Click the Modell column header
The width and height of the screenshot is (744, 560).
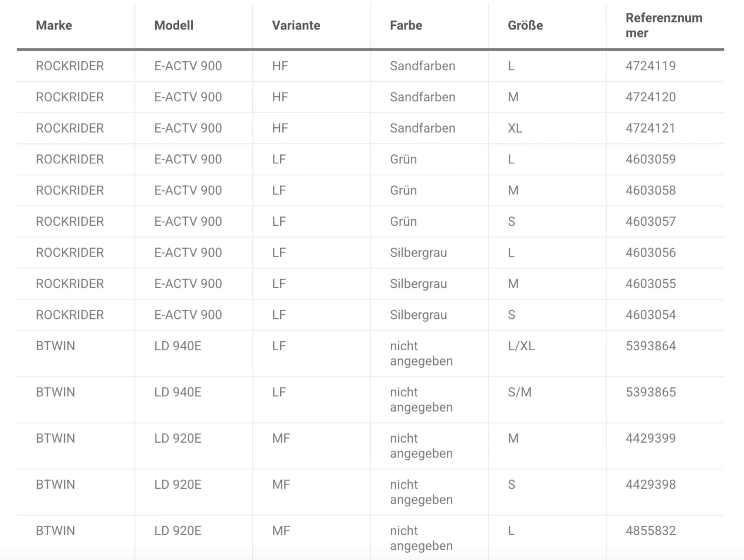coord(174,25)
